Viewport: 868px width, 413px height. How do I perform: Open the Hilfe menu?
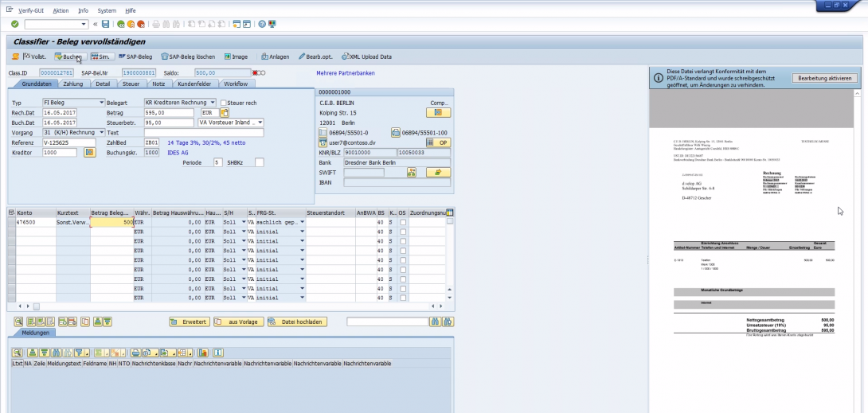point(130,10)
